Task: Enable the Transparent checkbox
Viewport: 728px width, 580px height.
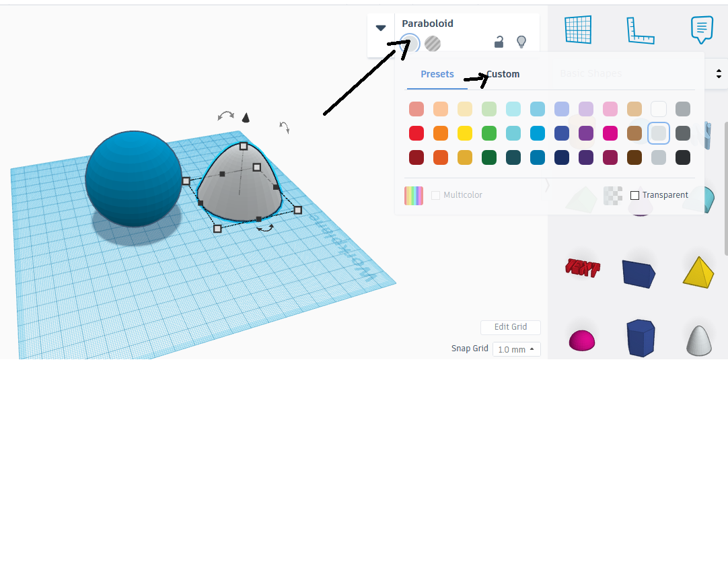Action: (x=634, y=196)
